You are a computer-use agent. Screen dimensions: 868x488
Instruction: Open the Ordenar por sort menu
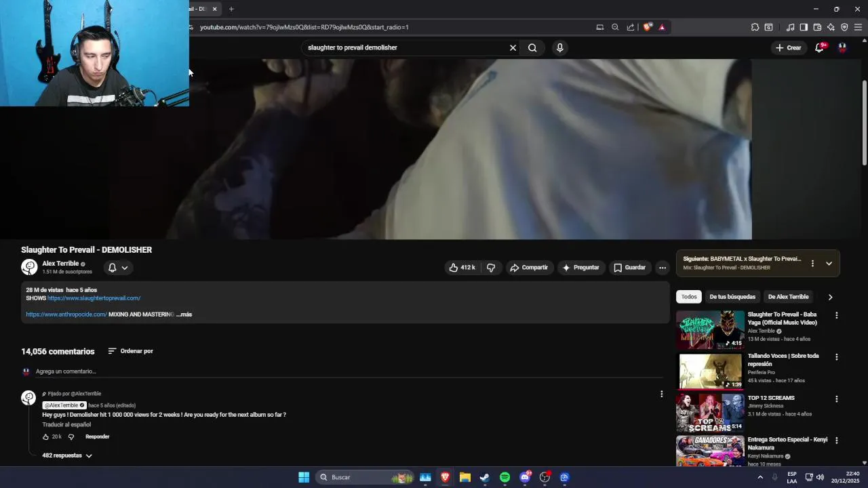[130, 351]
